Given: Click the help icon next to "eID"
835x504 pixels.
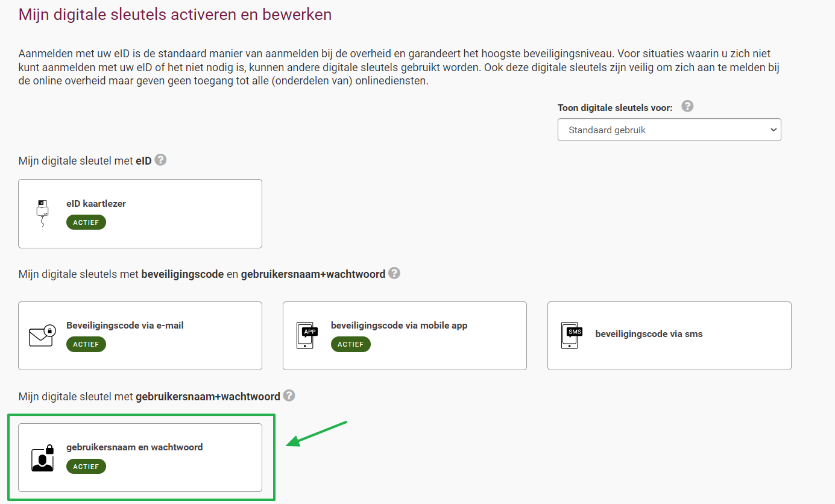Looking at the screenshot, I should [160, 159].
